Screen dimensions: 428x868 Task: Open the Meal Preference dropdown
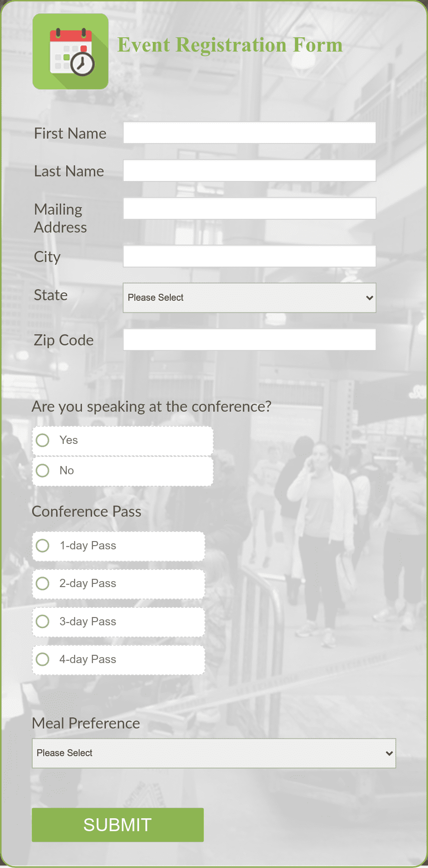tap(214, 753)
